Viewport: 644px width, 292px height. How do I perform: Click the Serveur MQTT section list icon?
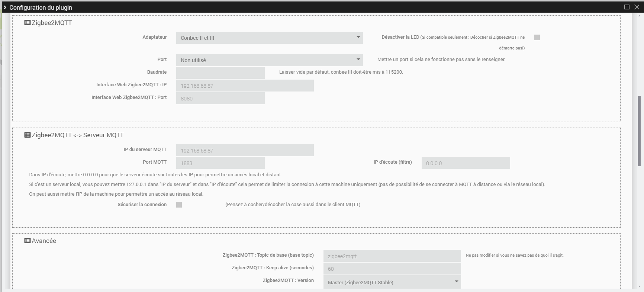(x=27, y=135)
